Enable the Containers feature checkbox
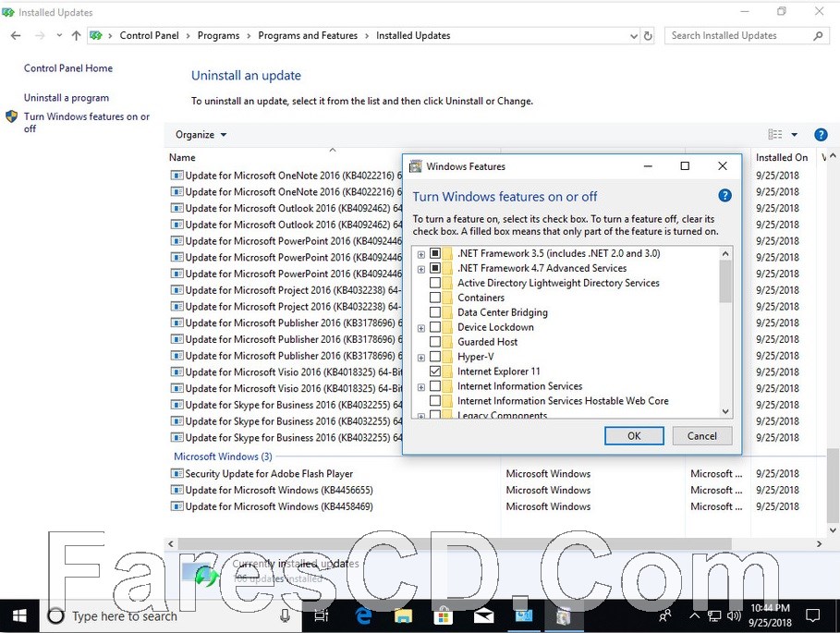The width and height of the screenshot is (840, 633). [435, 298]
